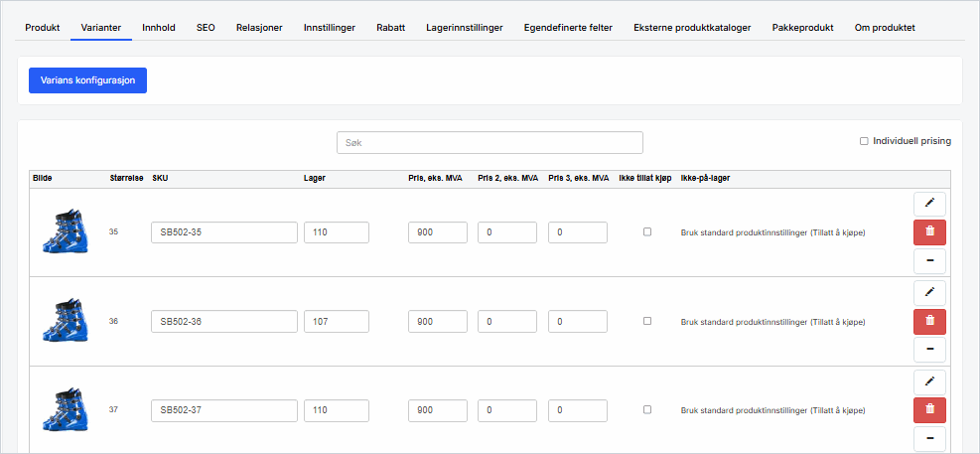Collapse the size 35 row with minus button
This screenshot has width=980, height=454.
[x=929, y=261]
